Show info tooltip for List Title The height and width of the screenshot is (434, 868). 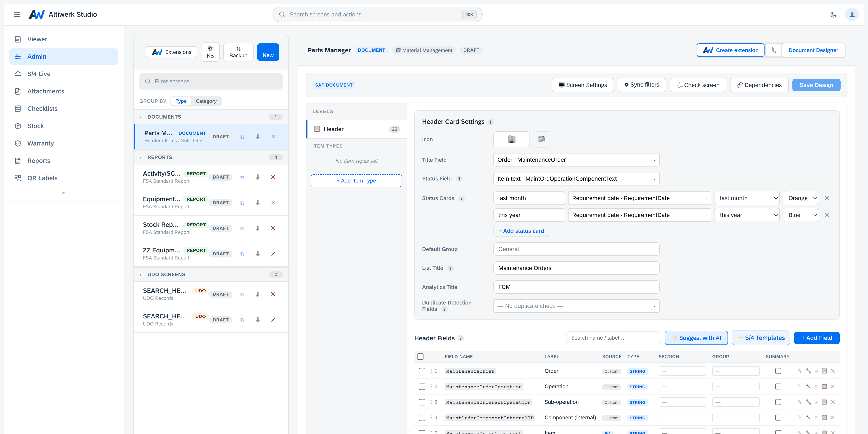point(450,268)
